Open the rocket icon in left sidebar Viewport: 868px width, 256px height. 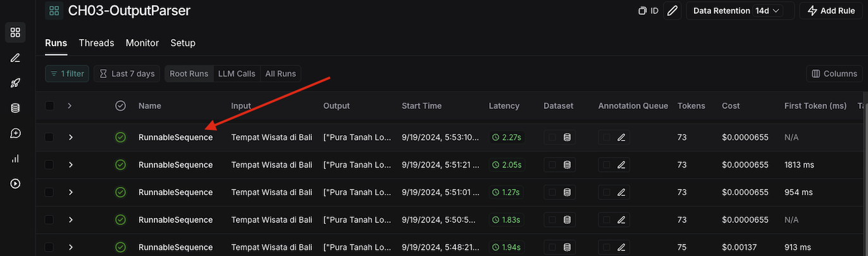pos(15,83)
